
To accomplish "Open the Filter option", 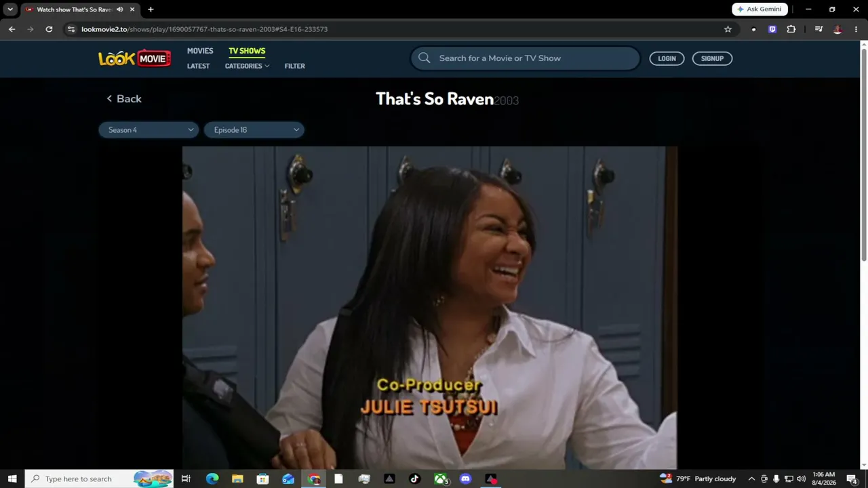I will pyautogui.click(x=295, y=66).
